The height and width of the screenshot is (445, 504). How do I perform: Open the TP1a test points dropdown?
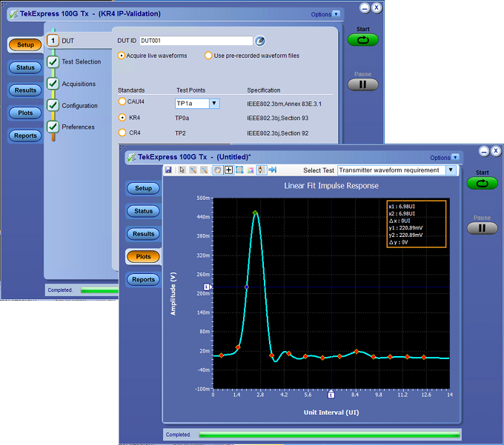(214, 104)
